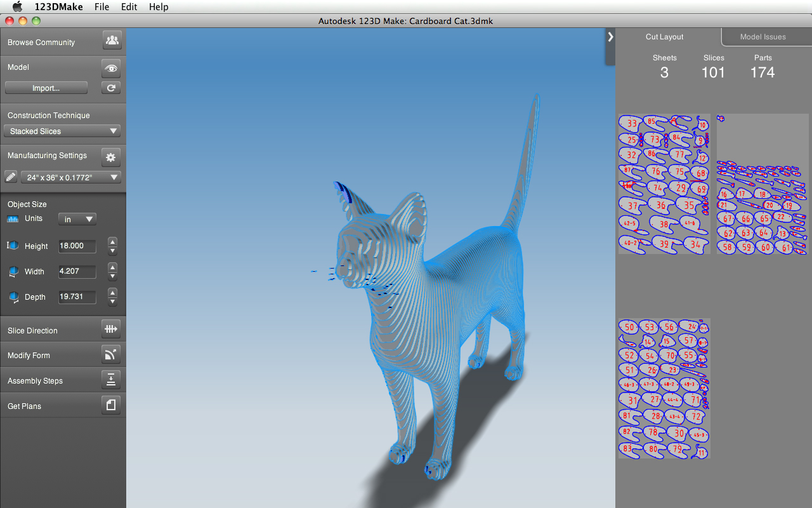The height and width of the screenshot is (508, 812).
Task: Click the Modify Form row label
Action: [29, 356]
